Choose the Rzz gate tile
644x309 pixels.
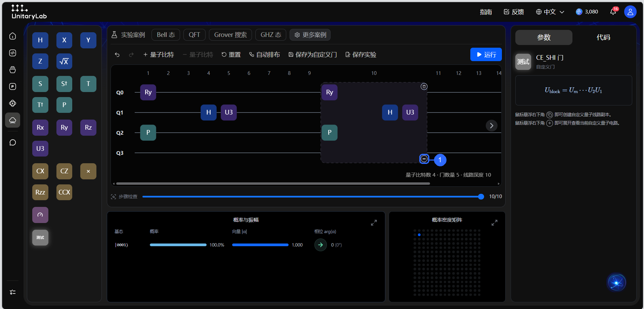[x=40, y=192]
